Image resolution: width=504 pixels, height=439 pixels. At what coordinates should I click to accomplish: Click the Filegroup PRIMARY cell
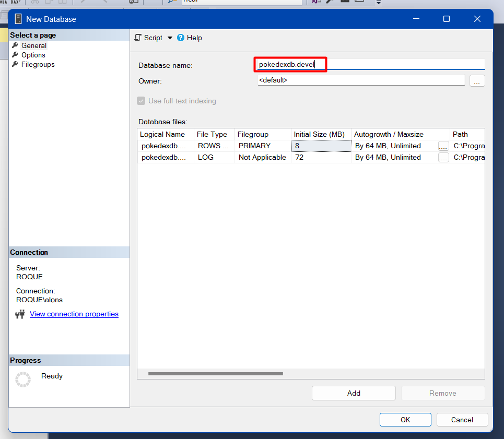[262, 146]
